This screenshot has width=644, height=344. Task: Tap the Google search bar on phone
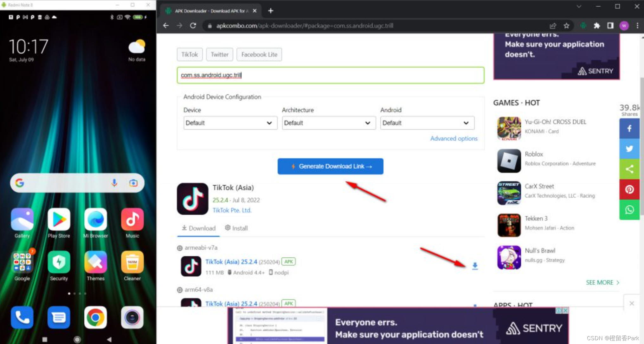click(x=77, y=183)
